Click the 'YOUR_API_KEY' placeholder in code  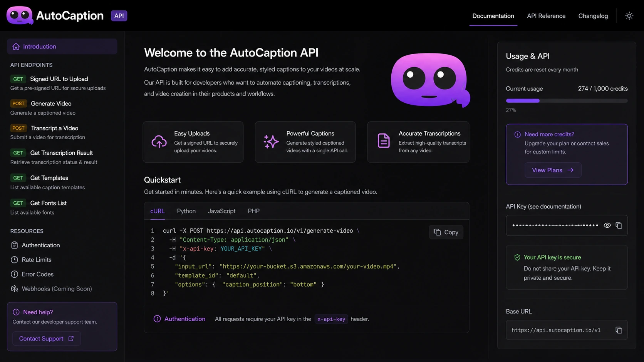pyautogui.click(x=241, y=249)
